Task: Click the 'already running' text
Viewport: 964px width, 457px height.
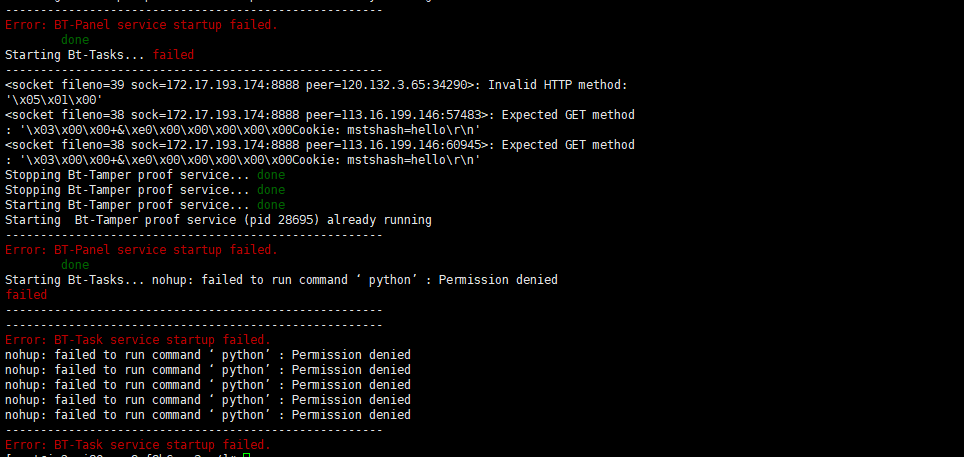Action: [x=379, y=220]
